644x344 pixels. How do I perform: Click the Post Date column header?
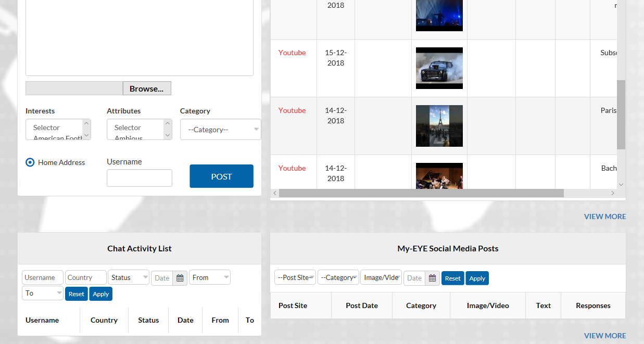362,305
